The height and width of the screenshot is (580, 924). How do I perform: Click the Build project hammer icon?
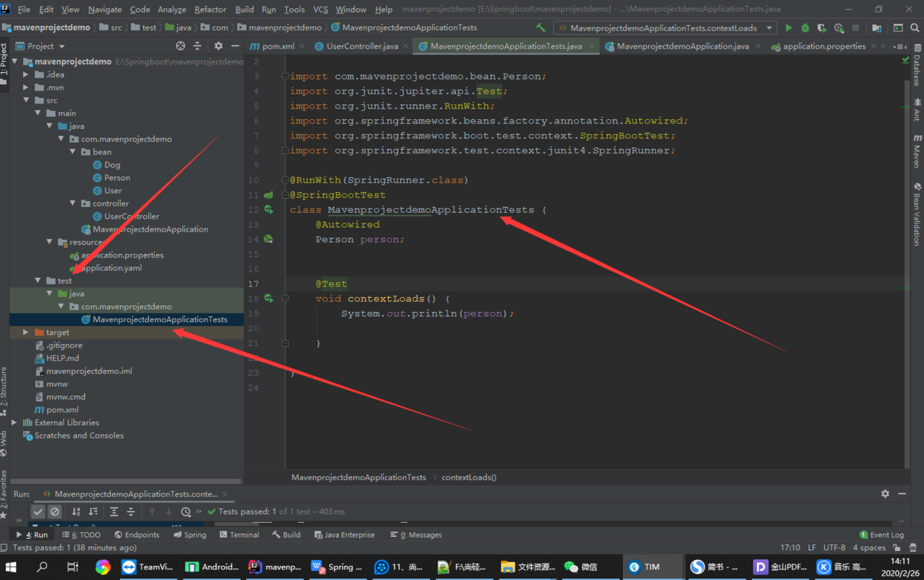[x=540, y=28]
